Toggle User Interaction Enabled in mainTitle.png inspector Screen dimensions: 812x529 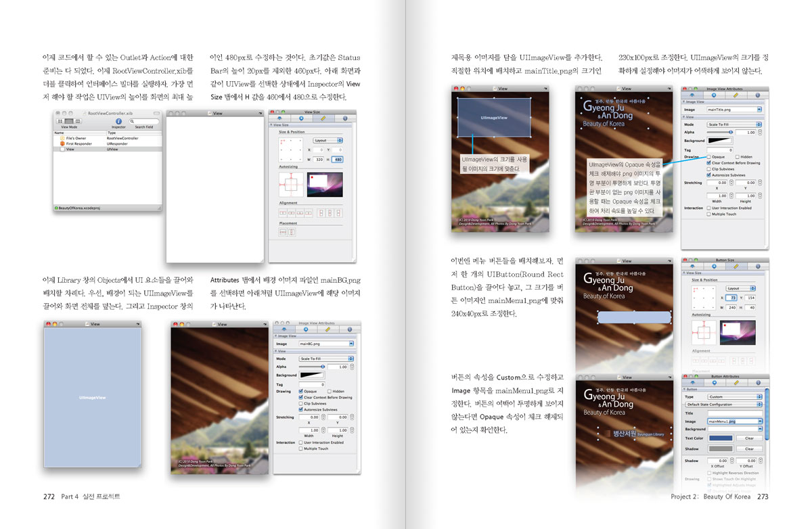709,208
